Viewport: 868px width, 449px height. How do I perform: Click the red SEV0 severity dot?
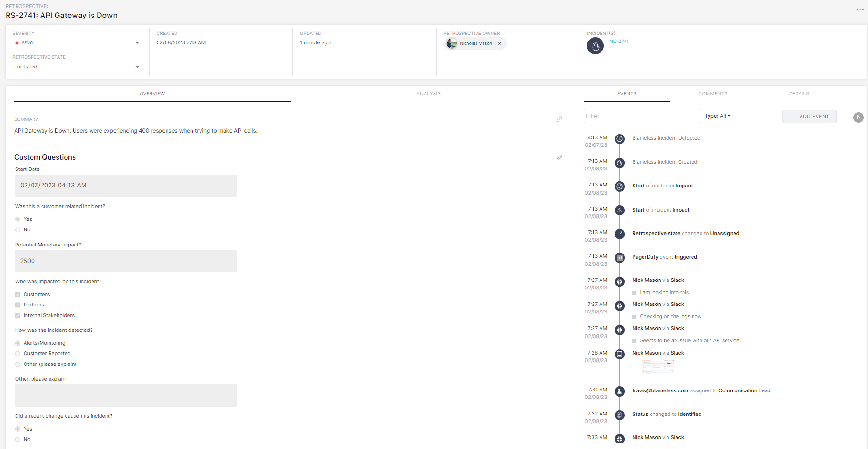(x=18, y=43)
